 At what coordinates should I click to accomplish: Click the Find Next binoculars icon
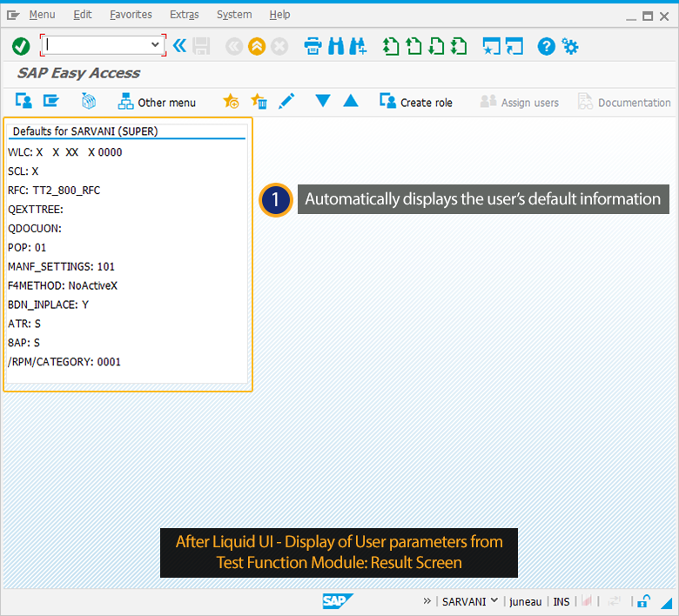[358, 46]
